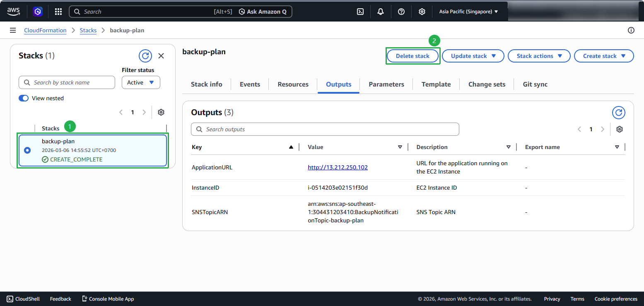Go to next page of Stacks list
Viewport: 644px width, 306px height.
click(144, 112)
